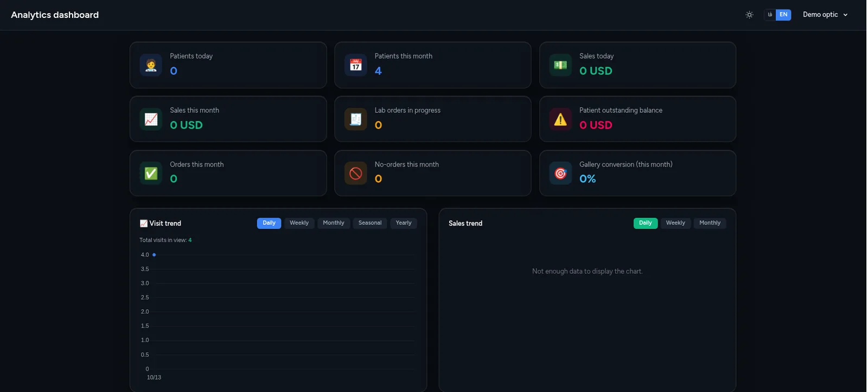The width and height of the screenshot is (868, 392).
Task: Click the Visit trend chart emoji icon
Action: point(143,223)
